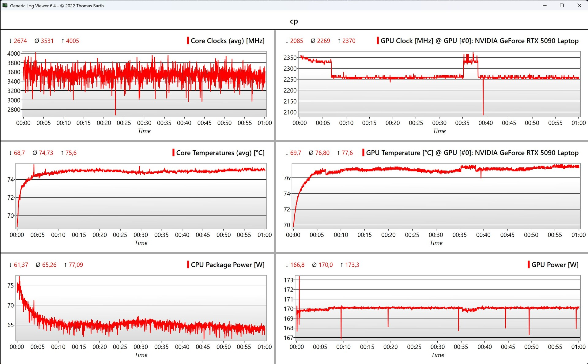Click red swatch next to CPU Package Power
The height and width of the screenshot is (364, 588).
pyautogui.click(x=188, y=265)
